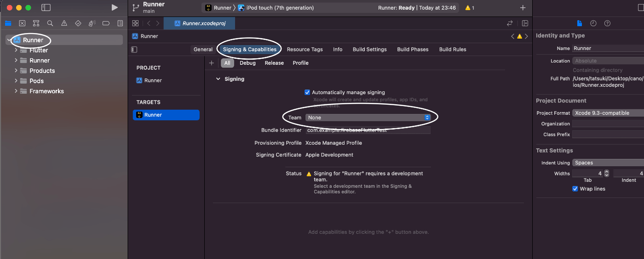Choose the iPod touch destination

[x=276, y=8]
